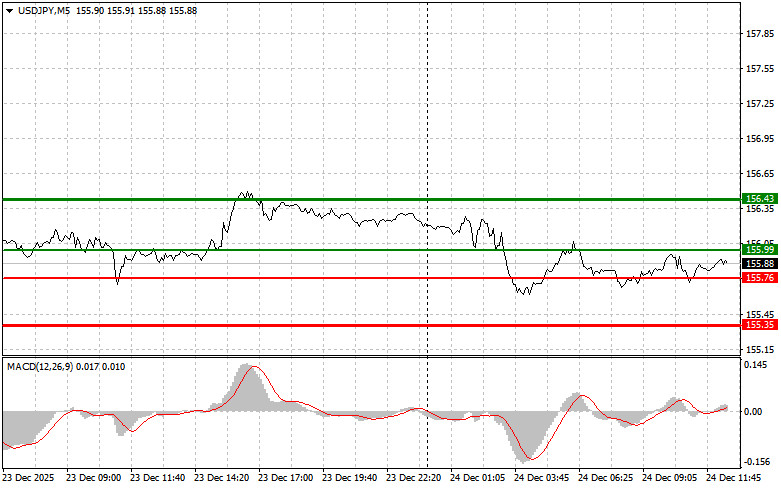This screenshot has height=489, width=781.
Task: Select the thick red 155.35 horizontal line
Action: [372, 326]
